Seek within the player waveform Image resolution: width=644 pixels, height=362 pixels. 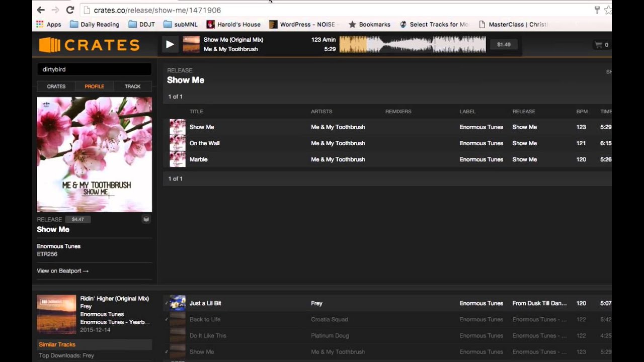pos(413,44)
